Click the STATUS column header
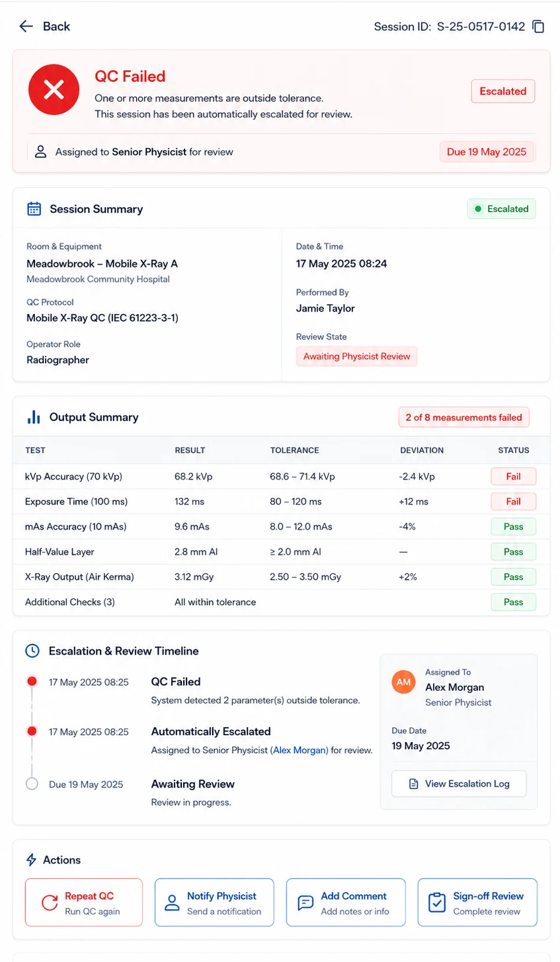Viewport: 560px width, 962px height. tap(514, 450)
